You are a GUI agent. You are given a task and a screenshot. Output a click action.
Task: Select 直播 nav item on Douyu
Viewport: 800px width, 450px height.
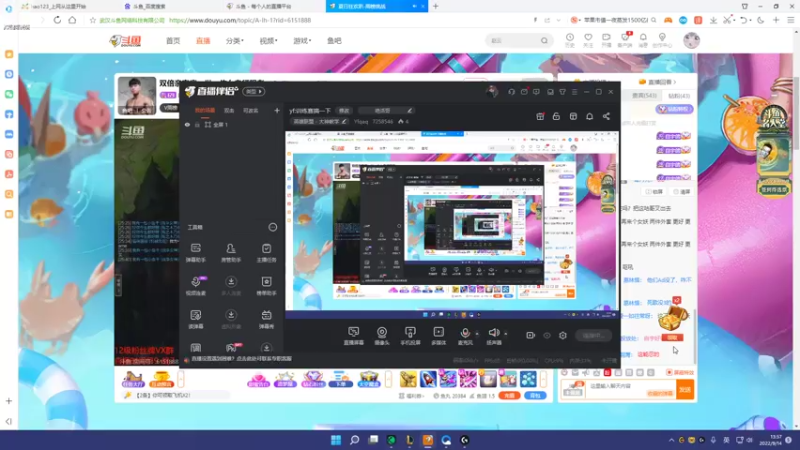pyautogui.click(x=203, y=40)
